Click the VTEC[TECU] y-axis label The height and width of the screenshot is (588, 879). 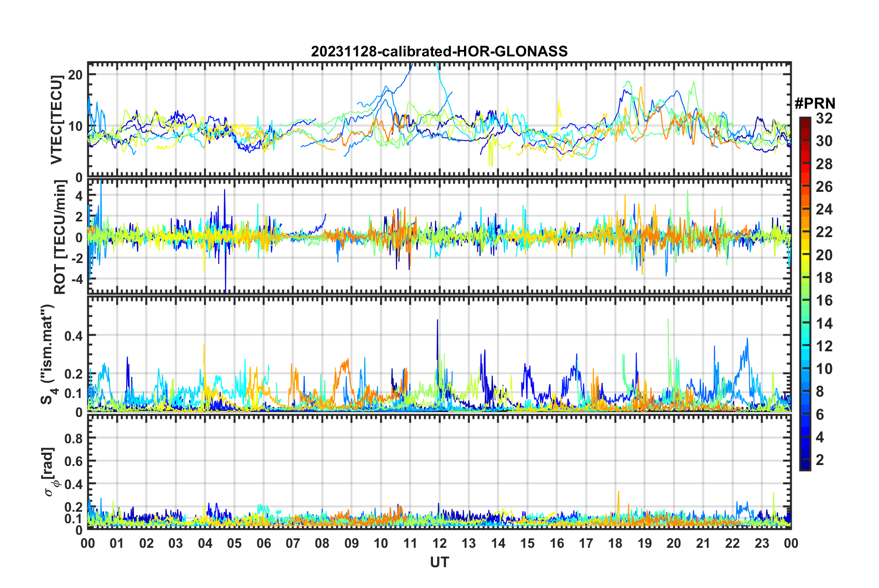[56, 120]
